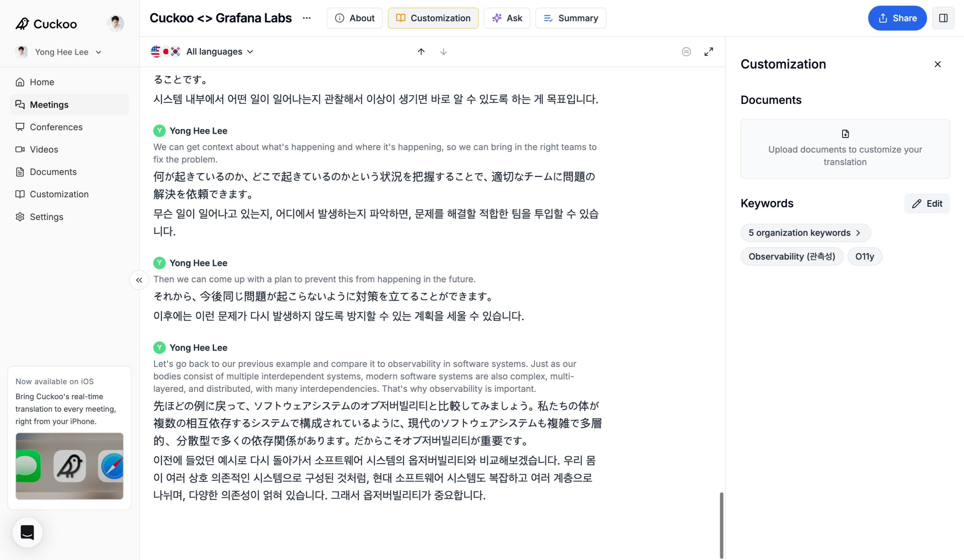Click the English line 'Then we can come up with a plan'

point(314,280)
